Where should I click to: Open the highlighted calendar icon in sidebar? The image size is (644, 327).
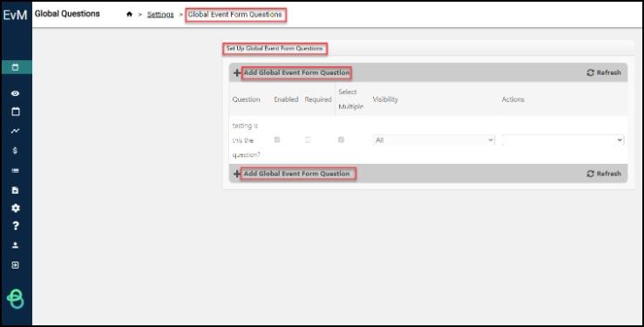(16, 67)
